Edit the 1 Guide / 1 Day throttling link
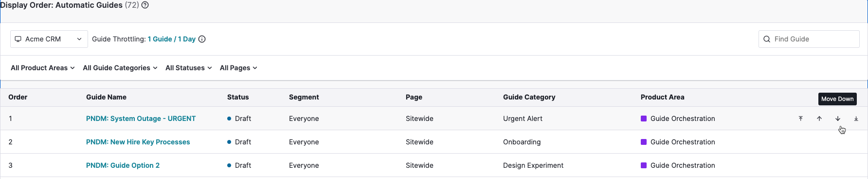Screen dimensions: 868x179 [x=172, y=39]
